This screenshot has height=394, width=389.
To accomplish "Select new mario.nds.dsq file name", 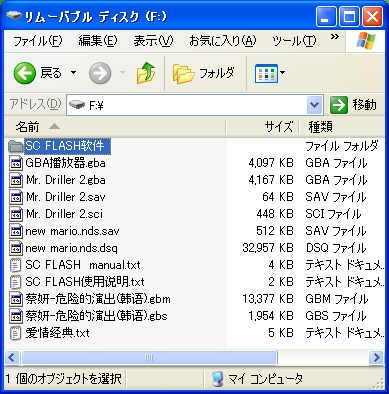I will pyautogui.click(x=71, y=248).
